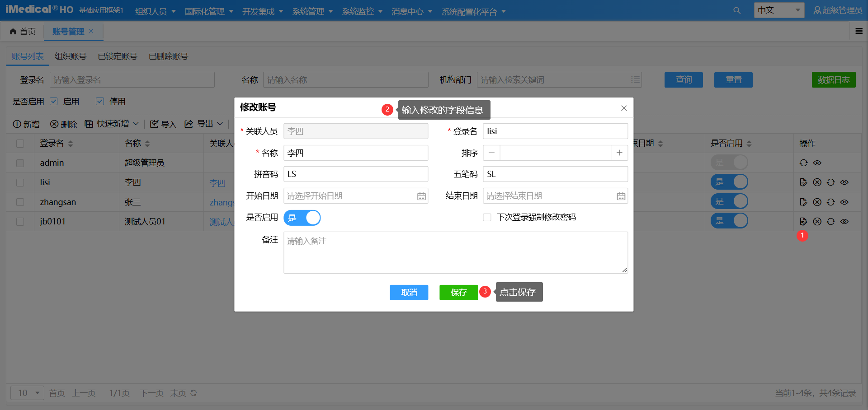Expand the 系统监控 menu
Image resolution: width=868 pixels, height=410 pixels.
[x=362, y=11]
